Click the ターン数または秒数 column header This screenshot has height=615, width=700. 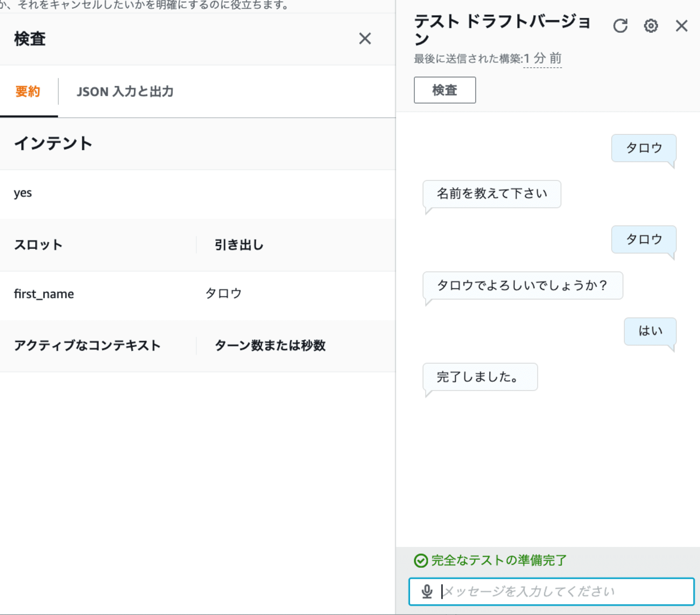(270, 345)
